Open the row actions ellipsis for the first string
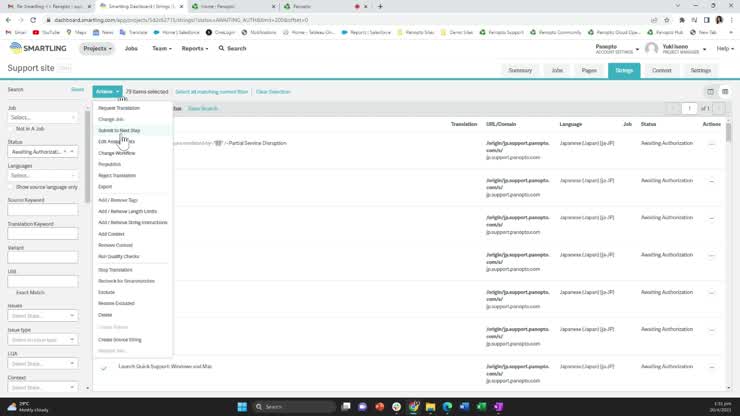The image size is (740, 416). click(711, 142)
